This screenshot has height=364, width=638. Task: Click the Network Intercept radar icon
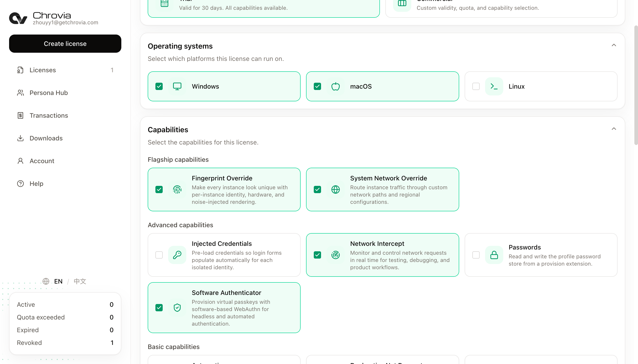click(x=336, y=255)
